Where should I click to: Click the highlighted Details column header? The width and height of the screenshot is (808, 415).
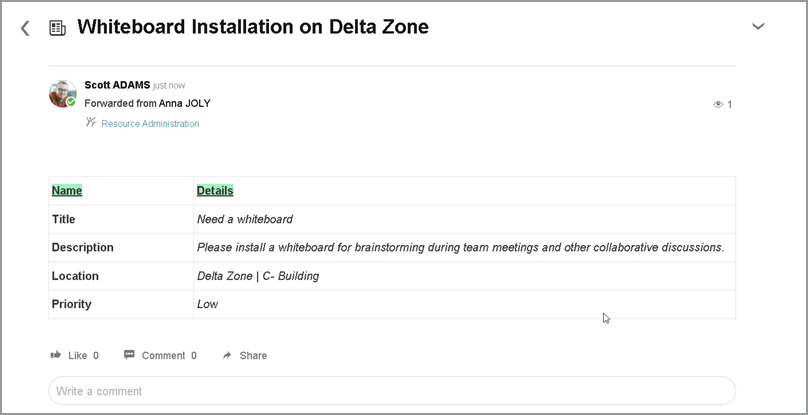click(x=215, y=191)
